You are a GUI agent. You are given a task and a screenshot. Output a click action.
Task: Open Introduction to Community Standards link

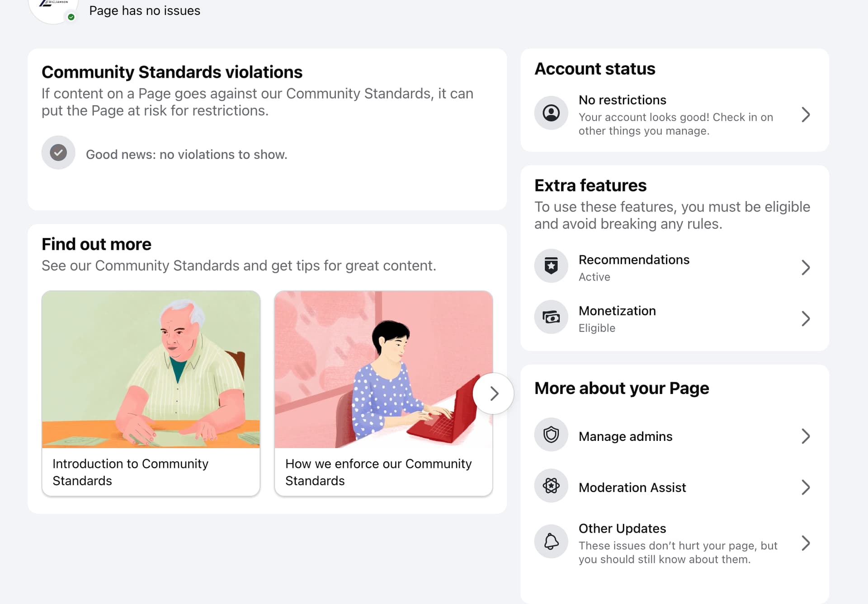(x=130, y=472)
